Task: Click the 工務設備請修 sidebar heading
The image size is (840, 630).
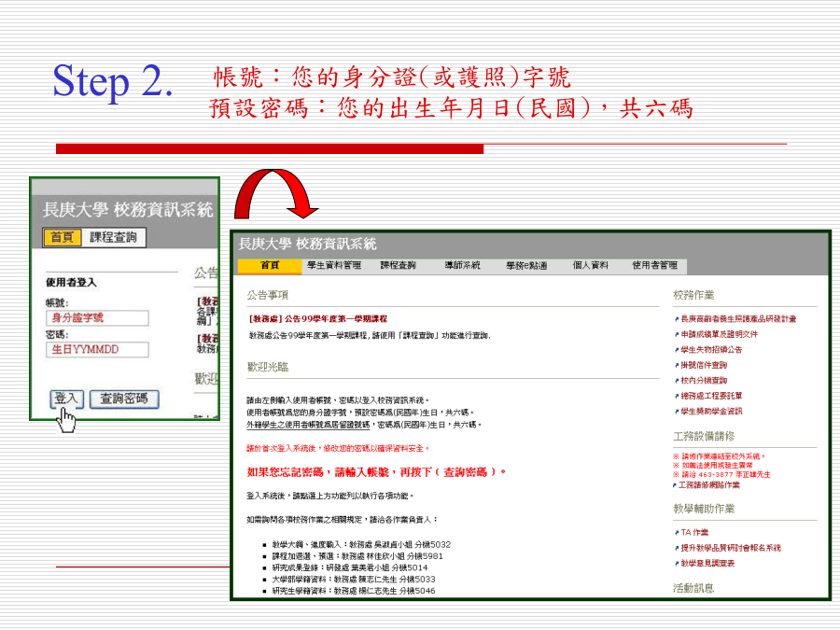Action: pos(704,436)
